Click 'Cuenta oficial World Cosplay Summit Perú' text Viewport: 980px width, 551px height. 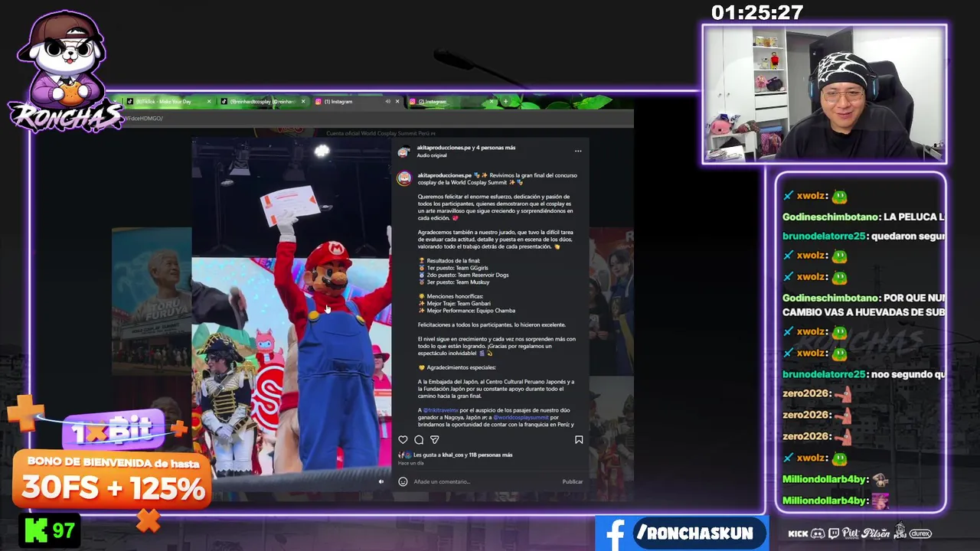381,133
